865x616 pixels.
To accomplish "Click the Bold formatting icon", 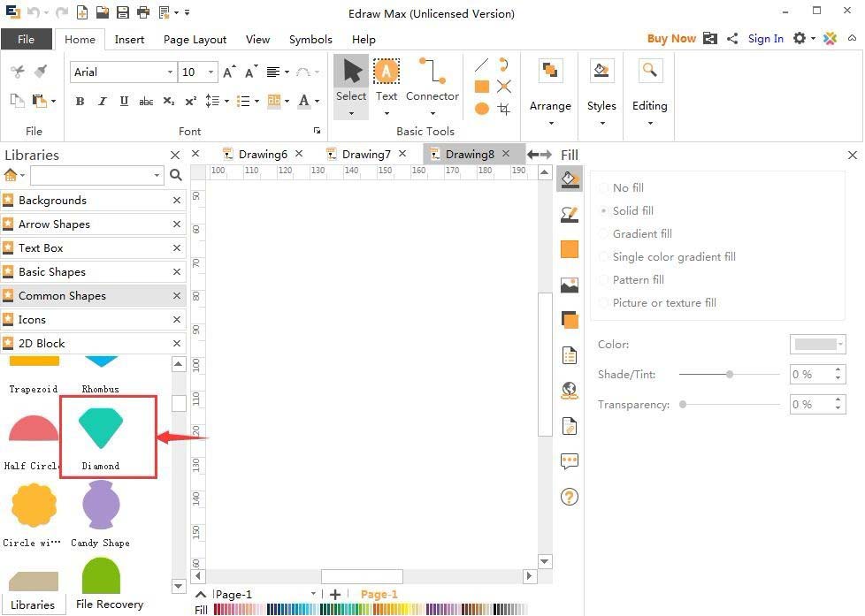I will click(80, 101).
